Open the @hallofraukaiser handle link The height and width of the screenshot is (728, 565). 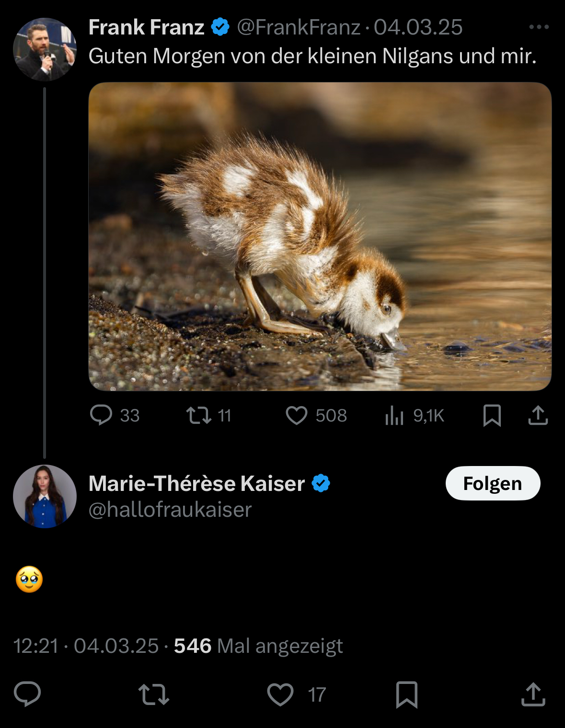[170, 510]
